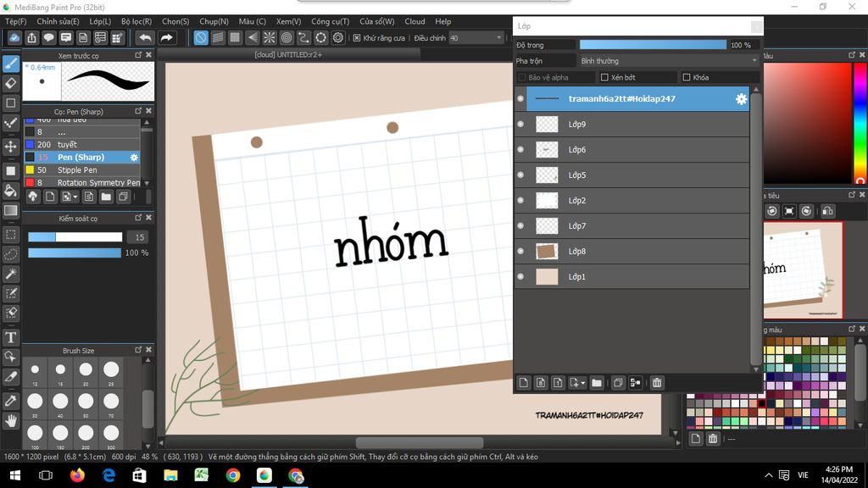This screenshot has width=868, height=488.
Task: Select Stipple Pen brush
Action: (82, 169)
